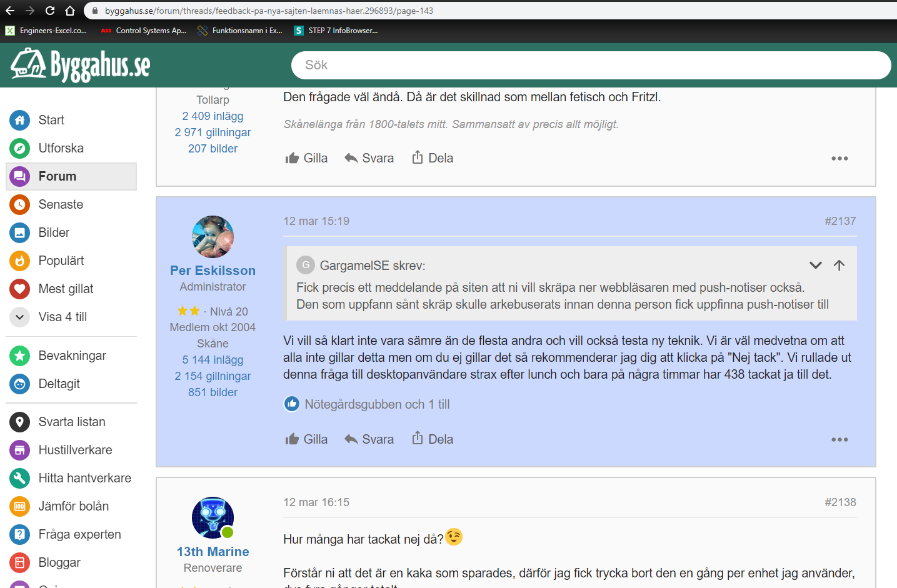897x588 pixels.
Task: Expand the GargamelSE quote with chevron
Action: [816, 265]
